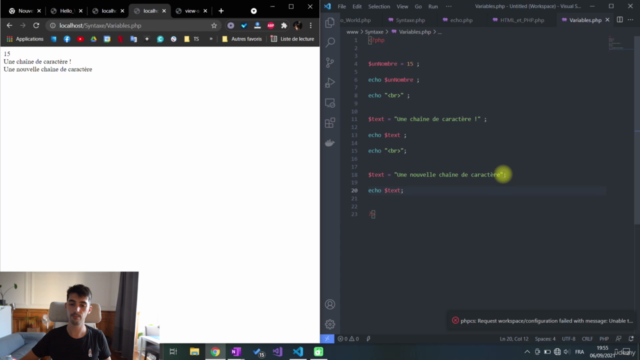Change the end of line sequence via CRLF
Viewport: 640px width, 360px height.
[587, 339]
